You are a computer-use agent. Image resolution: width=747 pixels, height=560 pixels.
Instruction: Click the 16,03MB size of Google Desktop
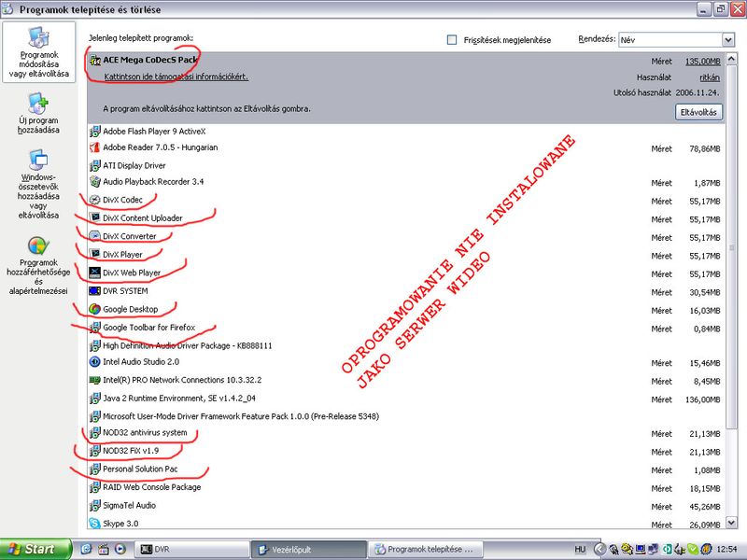click(x=705, y=311)
